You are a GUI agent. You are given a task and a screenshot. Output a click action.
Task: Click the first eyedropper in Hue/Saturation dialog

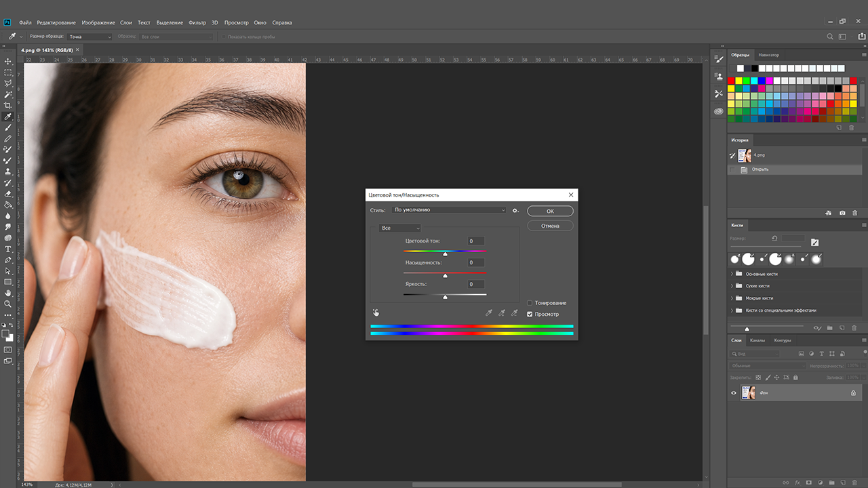tap(488, 313)
